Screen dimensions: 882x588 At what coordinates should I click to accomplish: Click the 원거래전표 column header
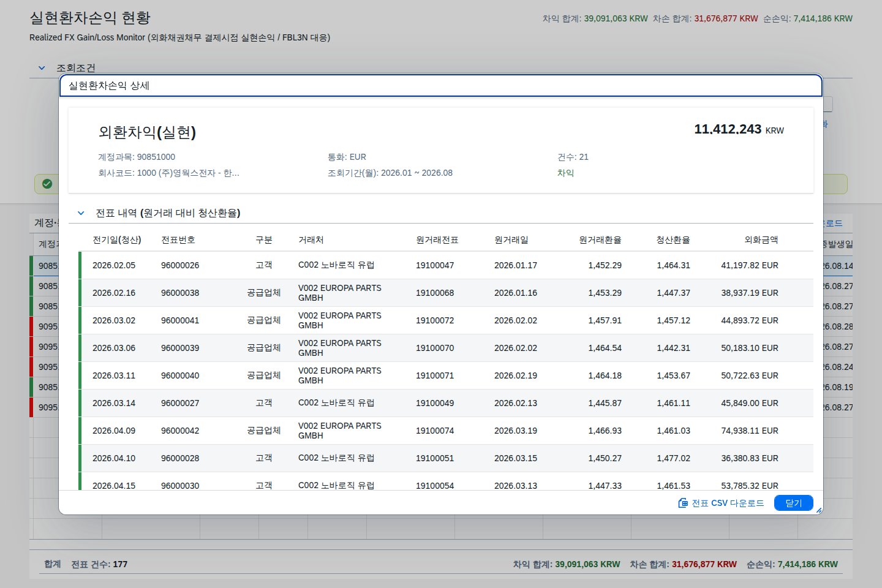(x=437, y=240)
